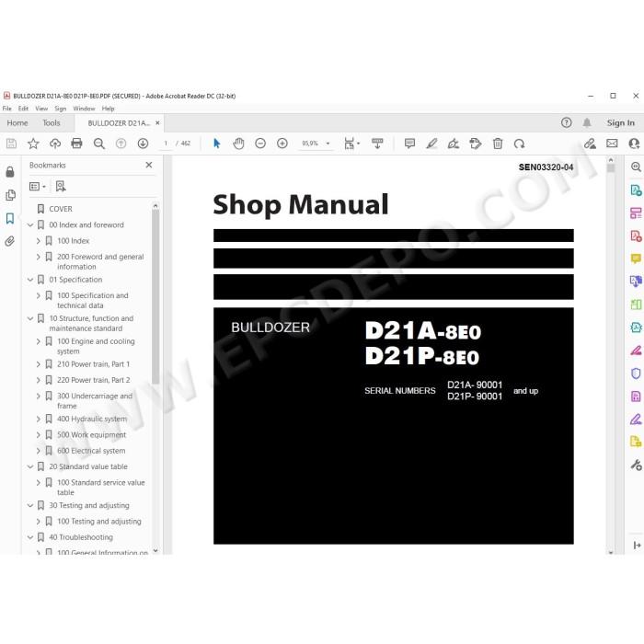Find the current bookmark icon
Image resolution: width=644 pixels, height=644 pixels.
(61, 187)
